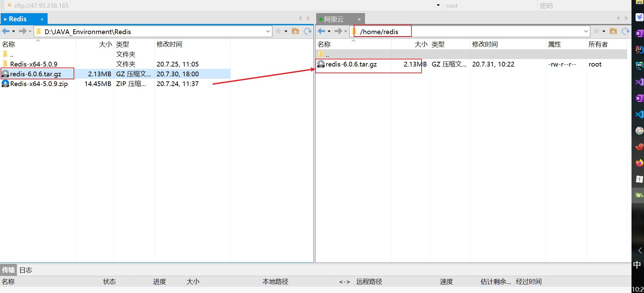Viewport: 644px width, 293px height.
Task: Open Visual Studio Code from the taskbar
Action: (x=639, y=114)
